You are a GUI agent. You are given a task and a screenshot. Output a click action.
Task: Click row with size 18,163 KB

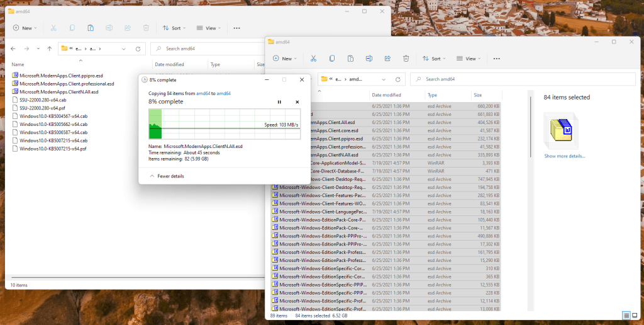tap(386, 212)
